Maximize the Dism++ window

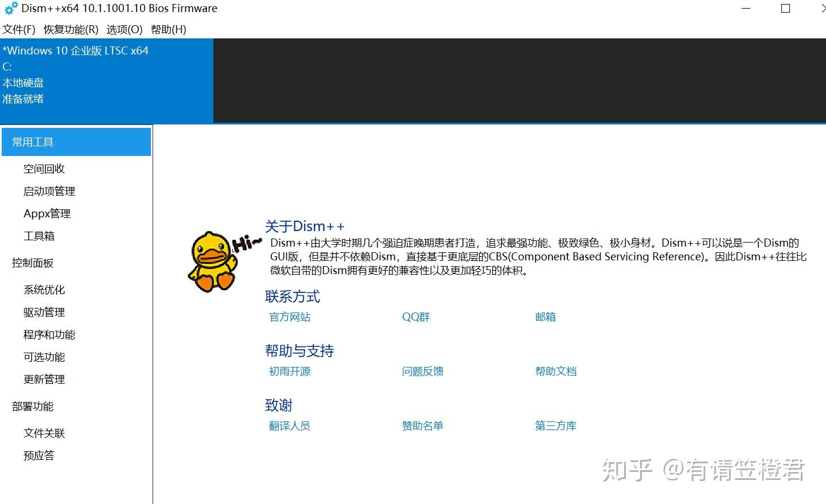tap(786, 9)
